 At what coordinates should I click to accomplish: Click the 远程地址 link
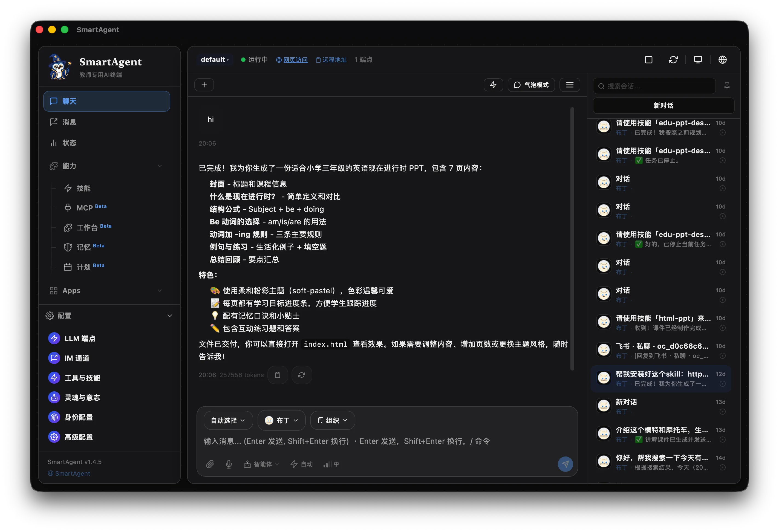click(x=331, y=60)
